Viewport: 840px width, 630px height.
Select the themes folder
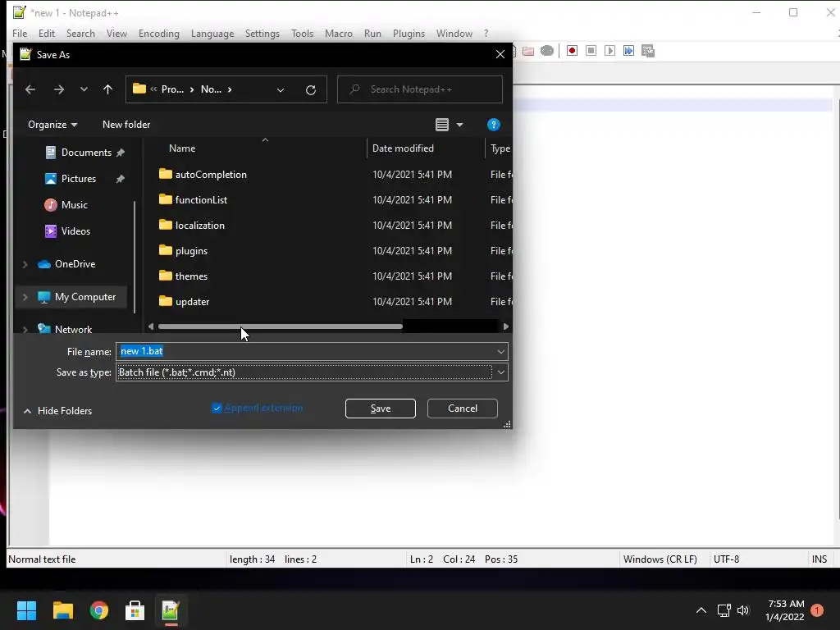(x=191, y=276)
